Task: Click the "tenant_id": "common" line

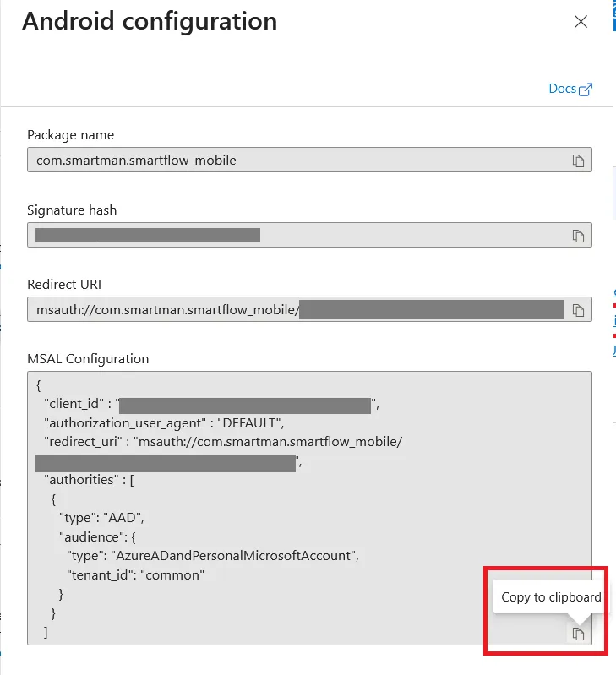Action: coord(135,575)
